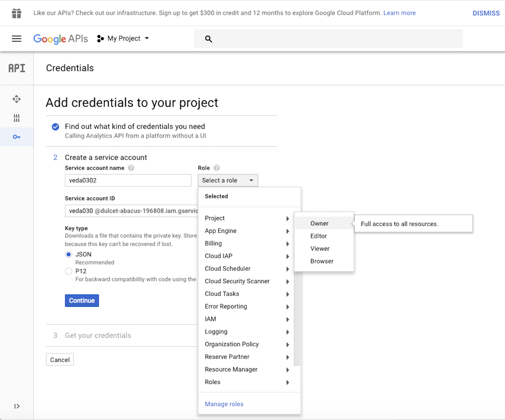Image resolution: width=505 pixels, height=420 pixels.
Task: Choose the Editor role
Action: click(x=324, y=236)
